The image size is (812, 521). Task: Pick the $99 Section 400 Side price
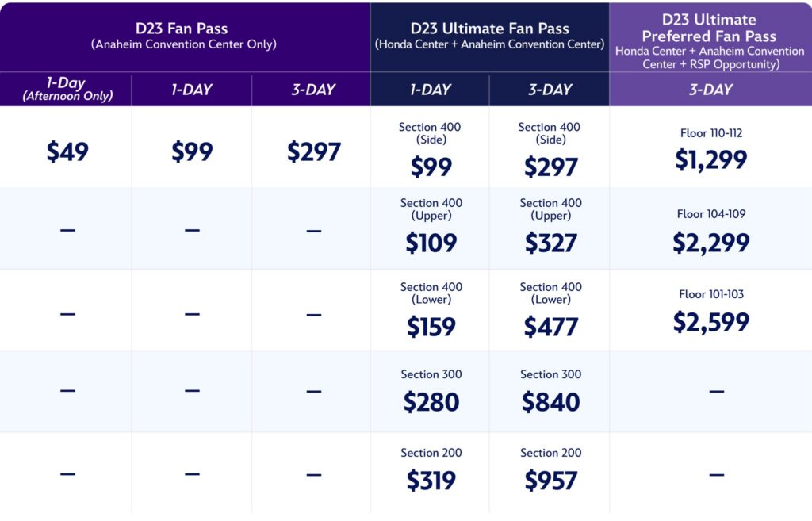pos(431,167)
